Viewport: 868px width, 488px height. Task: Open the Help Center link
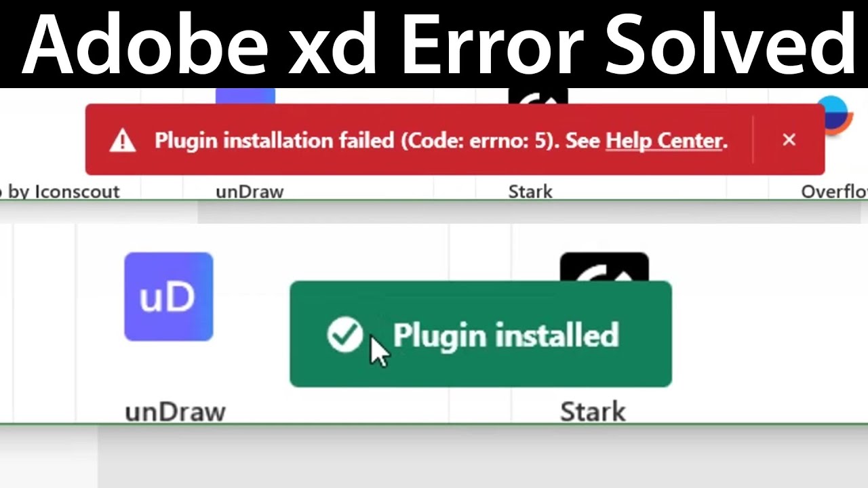[x=664, y=141]
